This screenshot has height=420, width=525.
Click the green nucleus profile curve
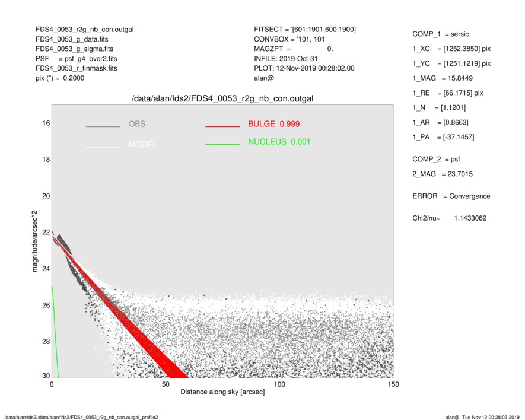coord(55,332)
